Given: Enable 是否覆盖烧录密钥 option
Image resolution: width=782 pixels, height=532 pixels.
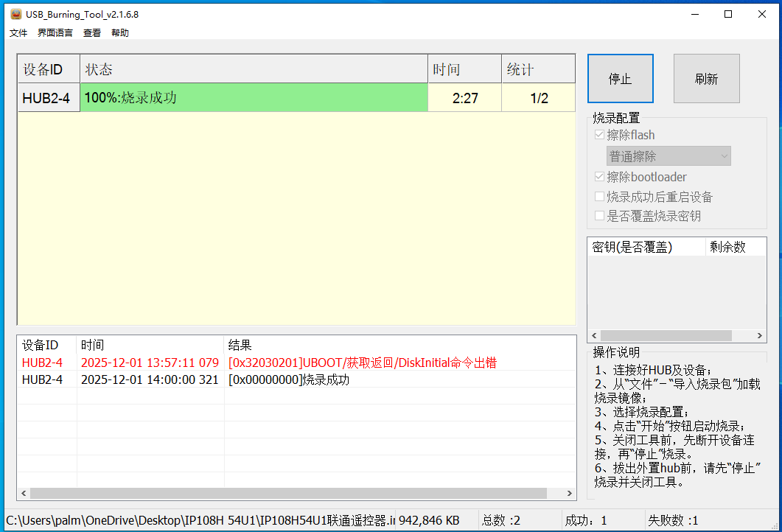Looking at the screenshot, I should 600,217.
